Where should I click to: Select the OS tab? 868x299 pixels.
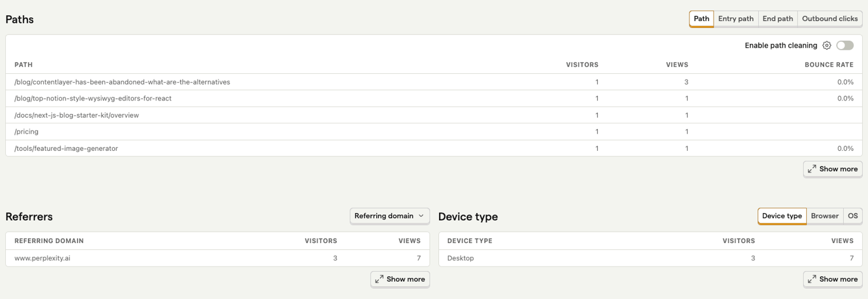(853, 216)
